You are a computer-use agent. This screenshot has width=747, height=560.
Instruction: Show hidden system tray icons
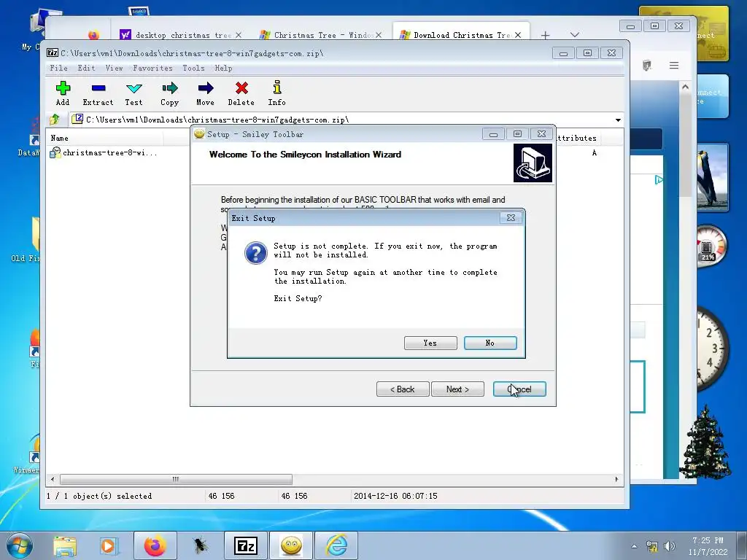click(634, 546)
